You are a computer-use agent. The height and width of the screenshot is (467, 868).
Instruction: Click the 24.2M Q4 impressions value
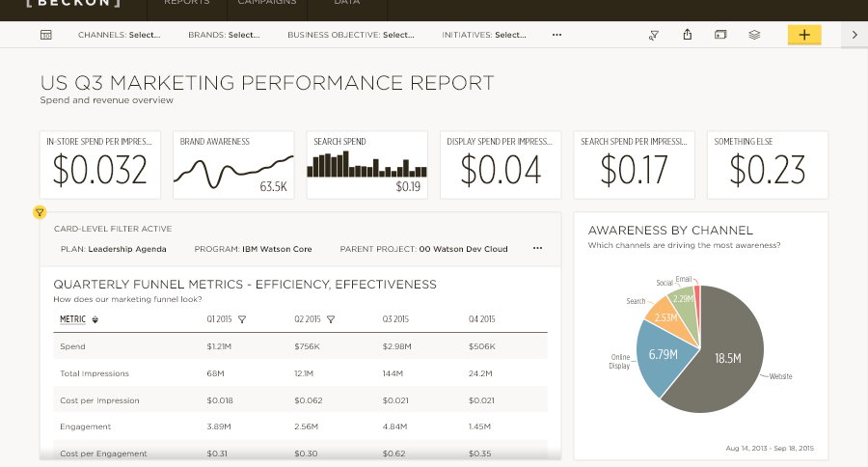(480, 374)
